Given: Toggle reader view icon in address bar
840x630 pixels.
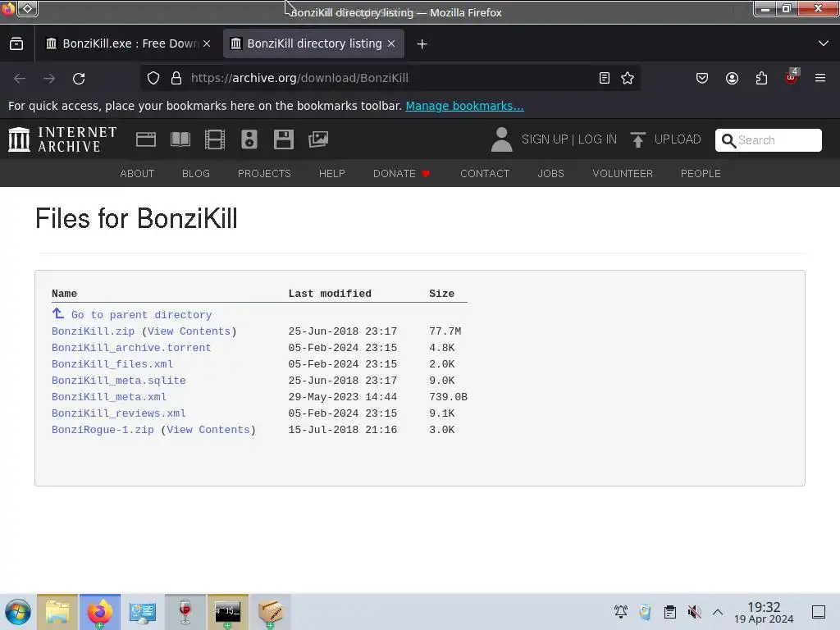Looking at the screenshot, I should [x=605, y=78].
